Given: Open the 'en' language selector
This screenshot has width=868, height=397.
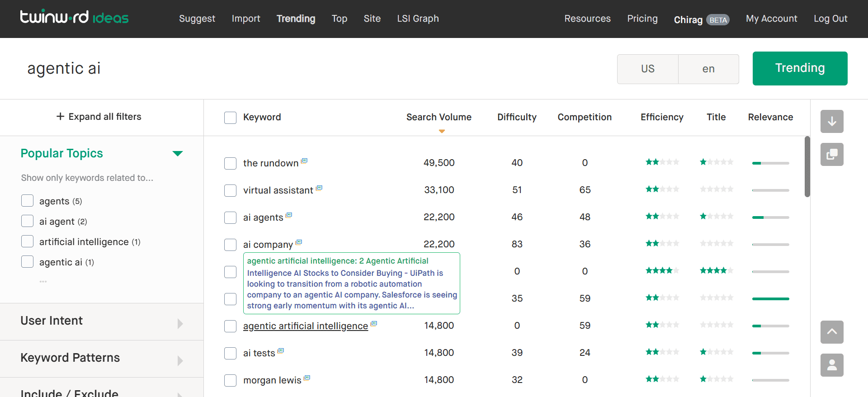Looking at the screenshot, I should tap(708, 69).
